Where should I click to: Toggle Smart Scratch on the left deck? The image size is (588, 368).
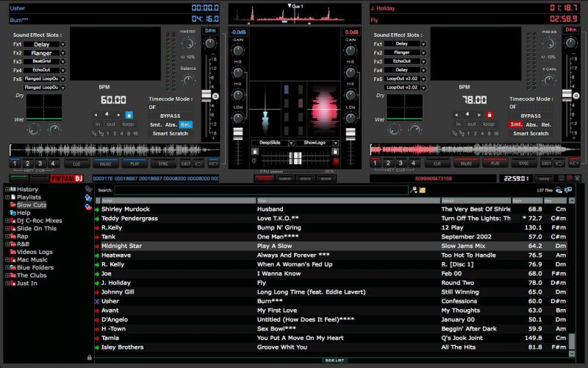point(171,133)
